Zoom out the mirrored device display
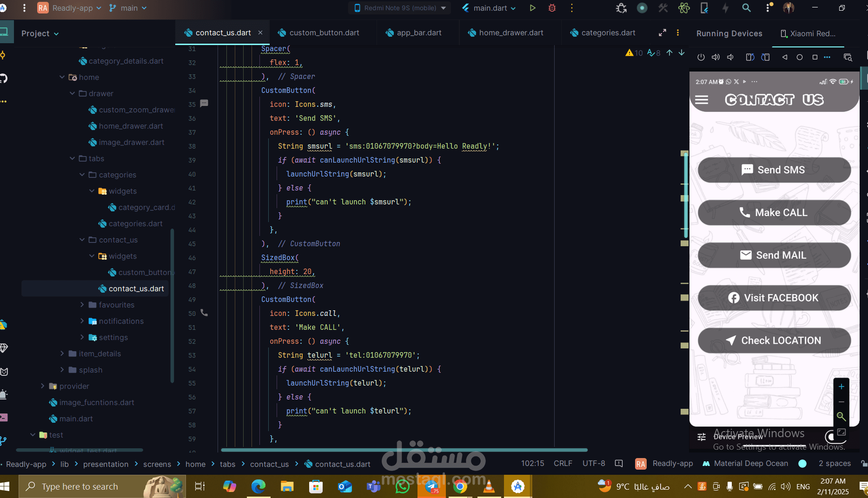The height and width of the screenshot is (498, 868). tap(841, 402)
